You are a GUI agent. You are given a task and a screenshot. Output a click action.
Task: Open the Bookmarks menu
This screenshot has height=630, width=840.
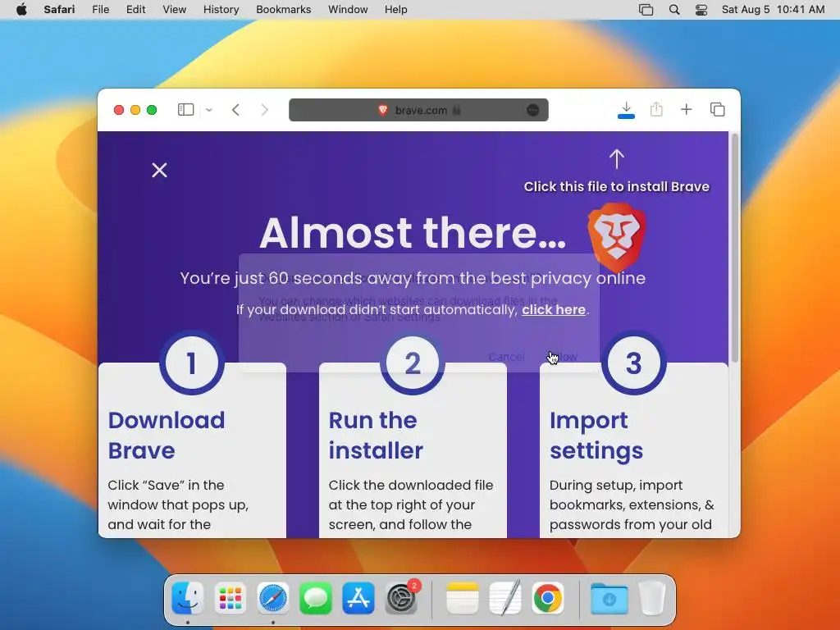tap(283, 10)
